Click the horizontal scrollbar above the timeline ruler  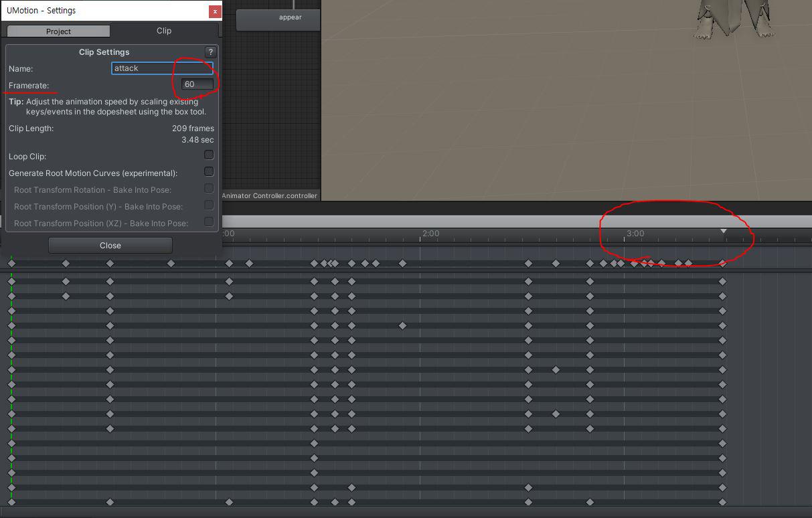tap(515, 222)
